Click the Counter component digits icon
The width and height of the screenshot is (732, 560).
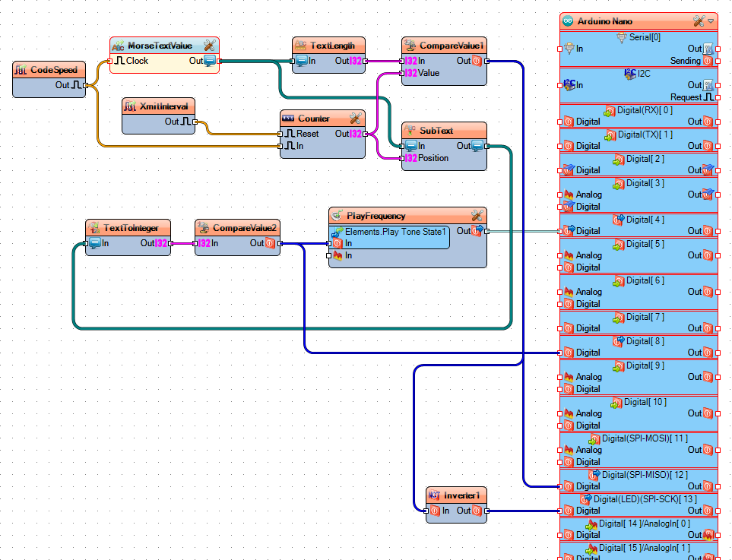coord(289,118)
